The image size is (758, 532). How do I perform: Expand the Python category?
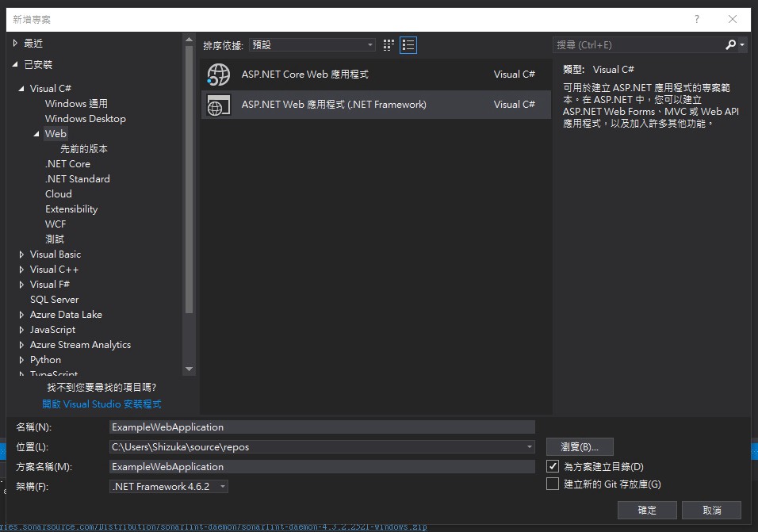coord(20,359)
